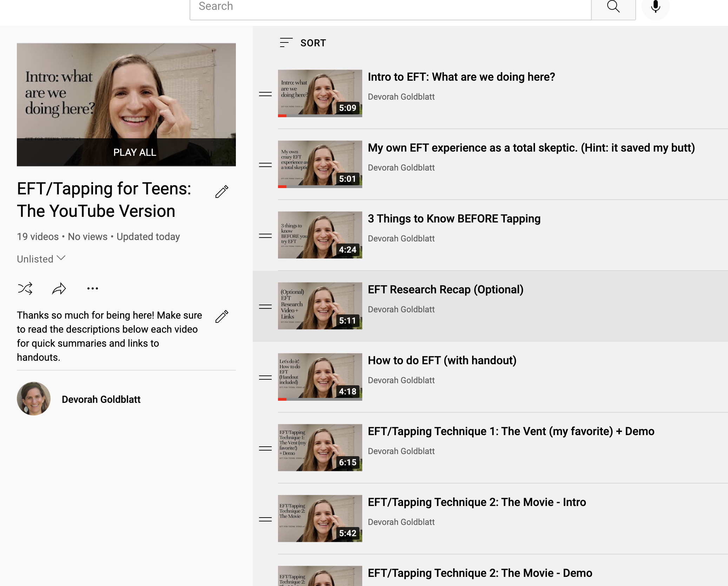Screen dimensions: 728x586
Task: Open My own EFT experience thumbnail
Action: pos(320,164)
